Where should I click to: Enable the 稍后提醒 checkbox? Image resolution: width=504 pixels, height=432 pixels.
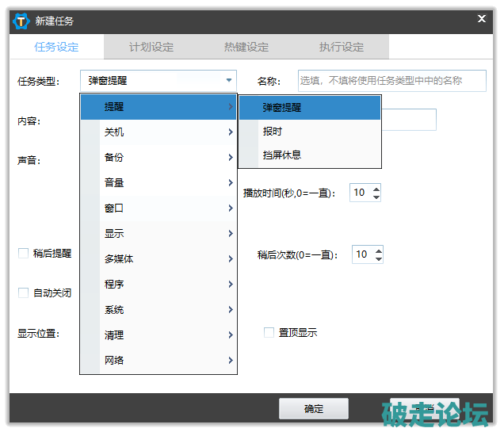pos(24,254)
